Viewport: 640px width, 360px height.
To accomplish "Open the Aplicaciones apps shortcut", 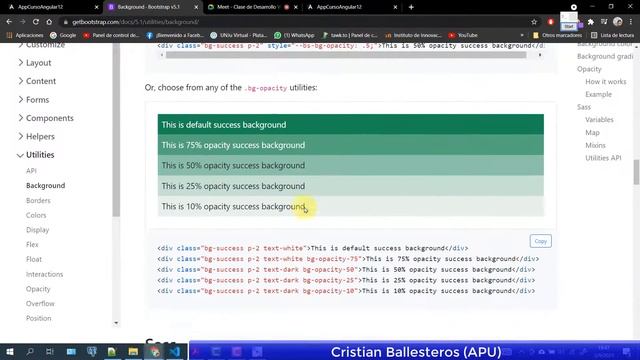I will (24, 35).
